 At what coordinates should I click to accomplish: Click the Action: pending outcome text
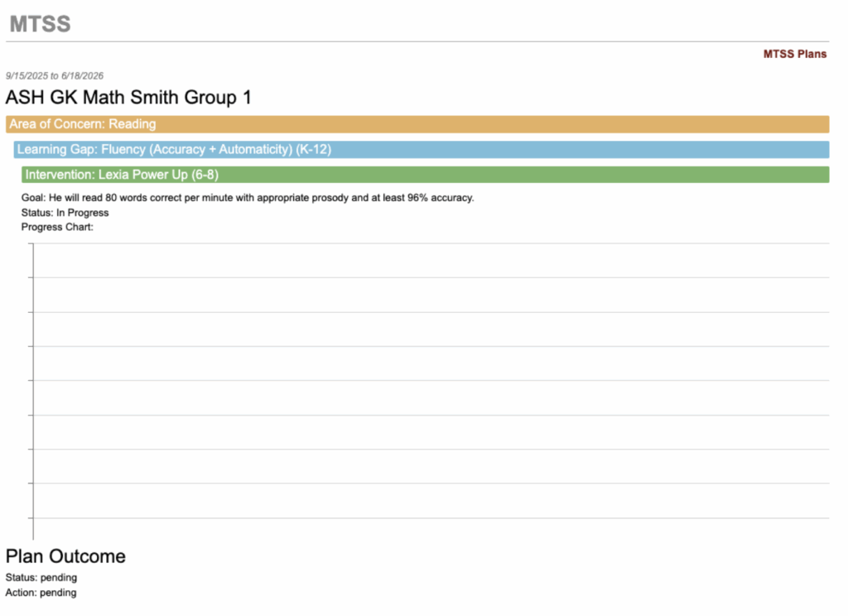(41, 593)
